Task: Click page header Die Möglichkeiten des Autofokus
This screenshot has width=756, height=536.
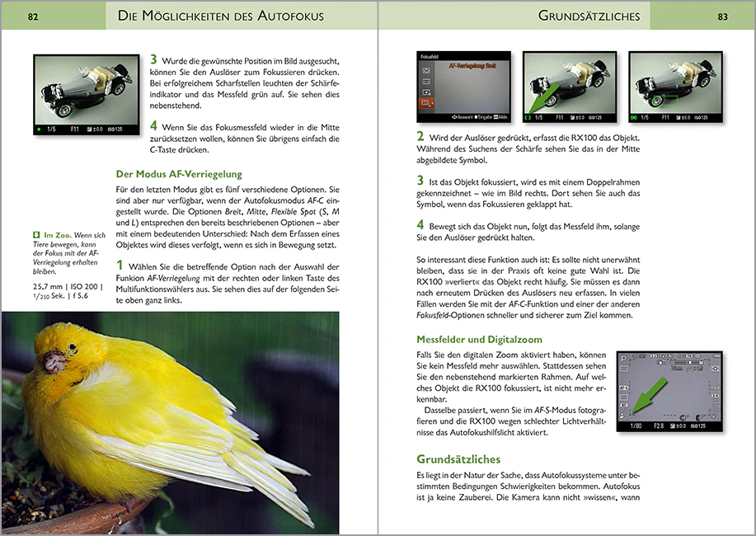Action: point(220,16)
